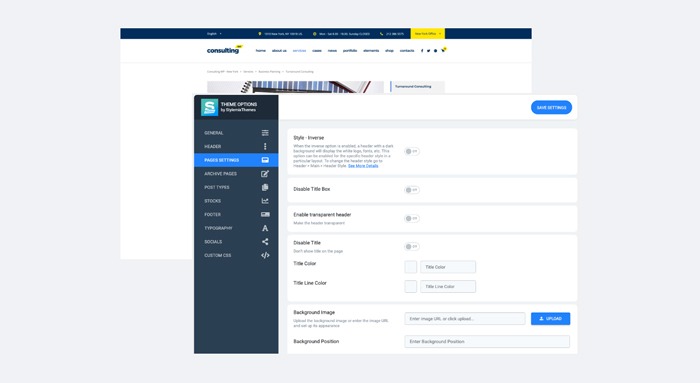Open General settings sliders icon

coord(265,133)
